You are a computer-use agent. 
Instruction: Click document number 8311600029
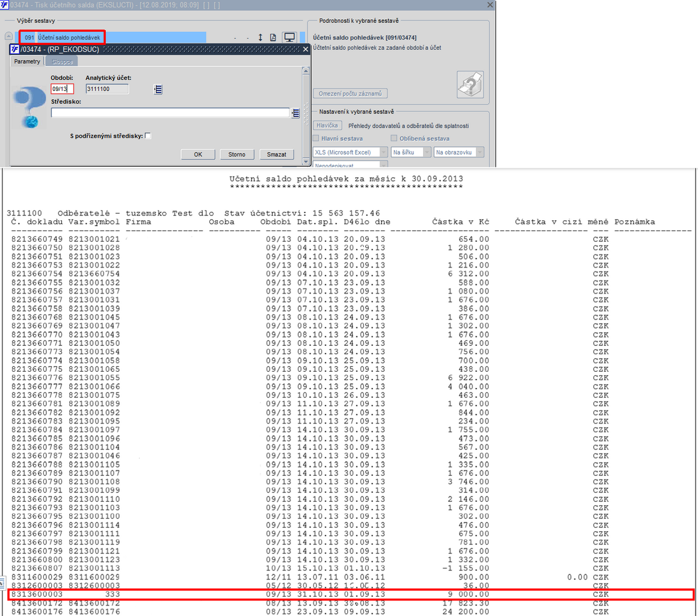[37, 577]
